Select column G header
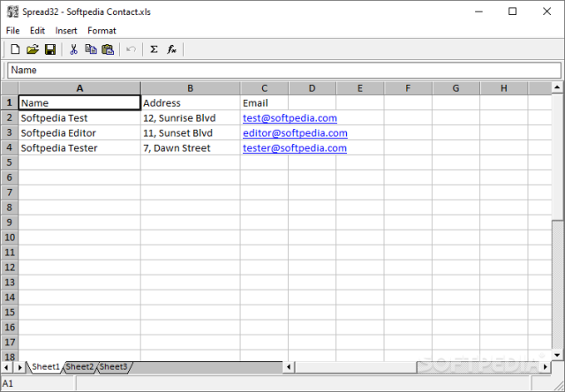This screenshot has width=565, height=392. pyautogui.click(x=456, y=88)
